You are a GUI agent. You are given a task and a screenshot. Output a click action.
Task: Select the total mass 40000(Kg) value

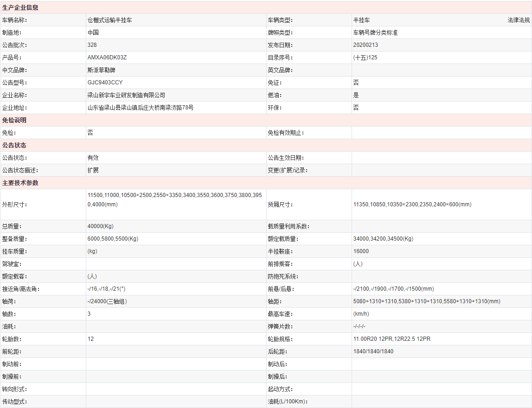click(x=101, y=227)
